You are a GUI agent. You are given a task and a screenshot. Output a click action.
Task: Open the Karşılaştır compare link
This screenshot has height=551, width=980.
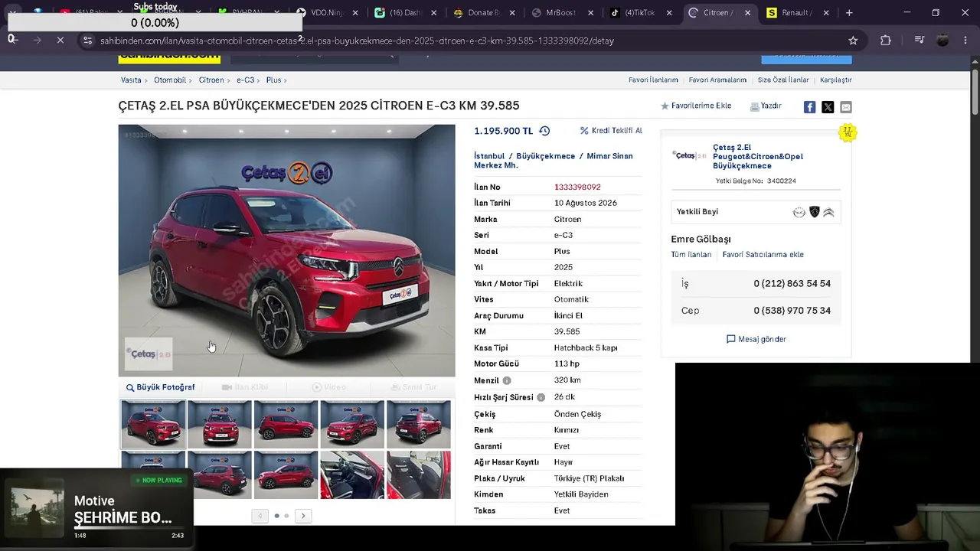835,80
